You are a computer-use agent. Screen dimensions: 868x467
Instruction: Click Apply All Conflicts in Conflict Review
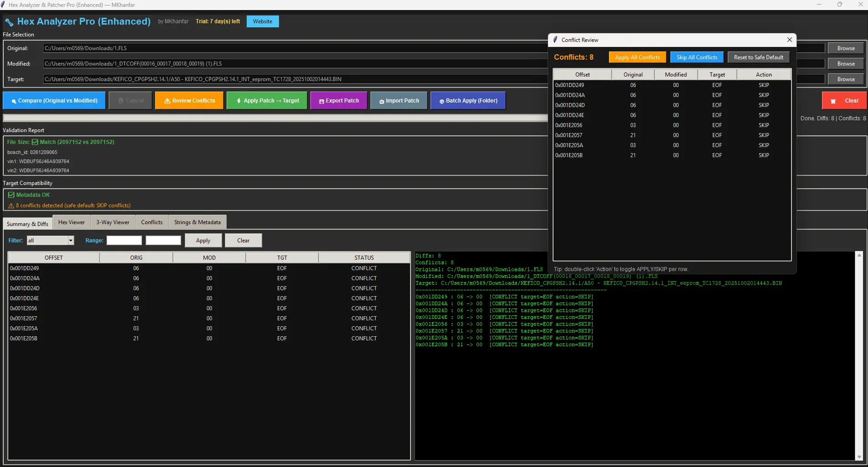(637, 57)
